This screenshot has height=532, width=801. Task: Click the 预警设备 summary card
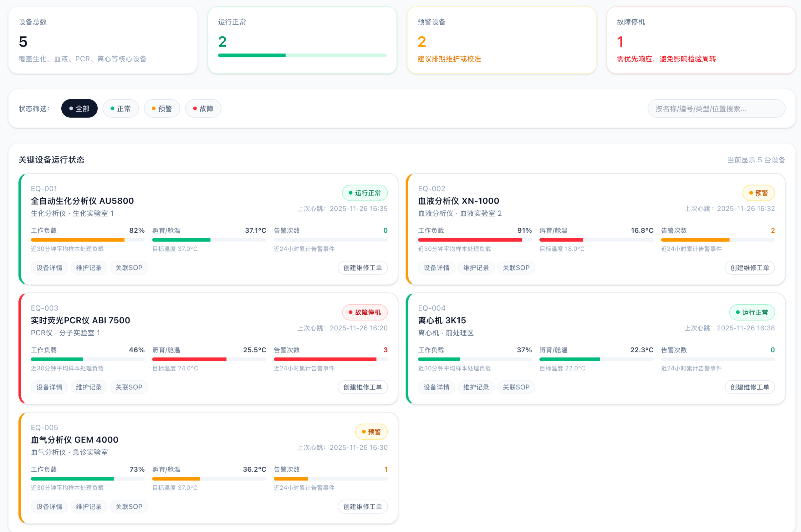point(501,40)
